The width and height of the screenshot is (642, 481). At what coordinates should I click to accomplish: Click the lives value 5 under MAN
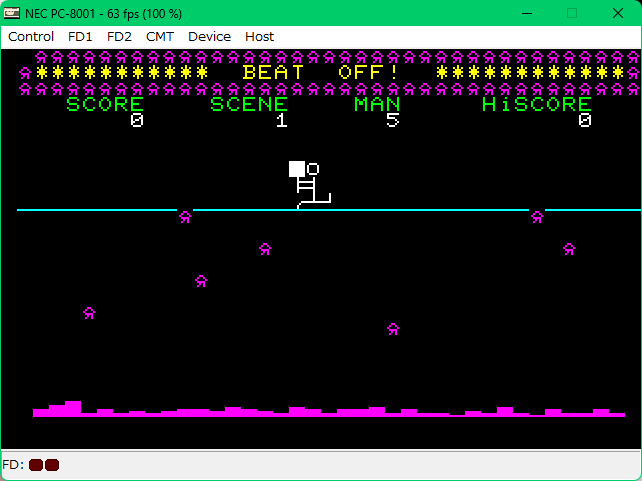pyautogui.click(x=393, y=120)
